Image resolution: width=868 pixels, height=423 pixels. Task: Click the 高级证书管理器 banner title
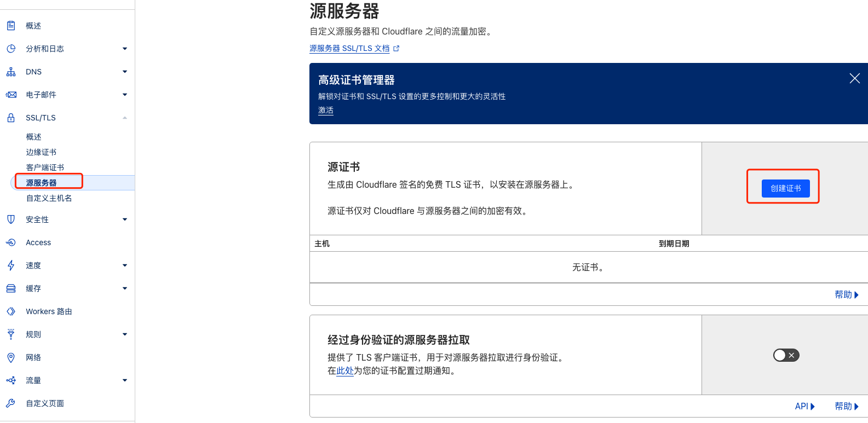tap(357, 80)
